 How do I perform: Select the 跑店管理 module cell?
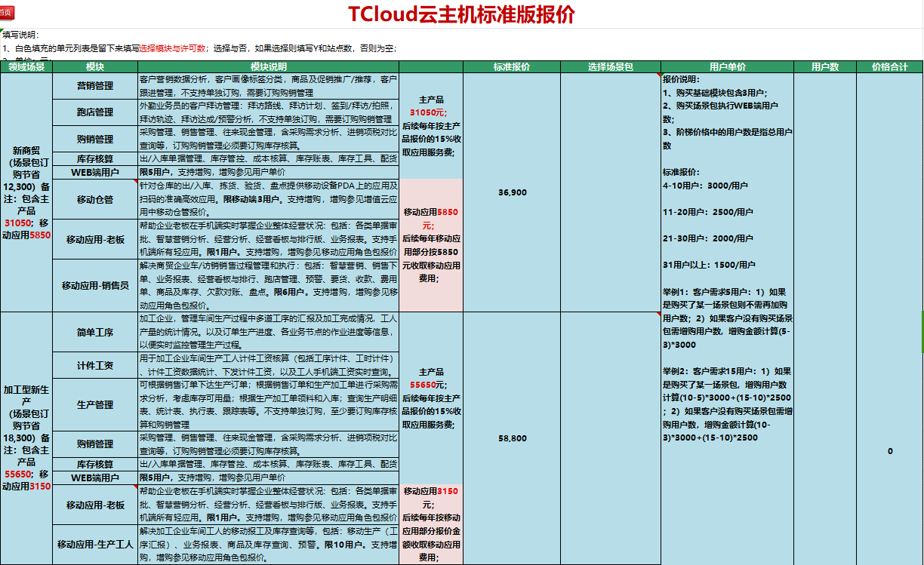point(95,112)
